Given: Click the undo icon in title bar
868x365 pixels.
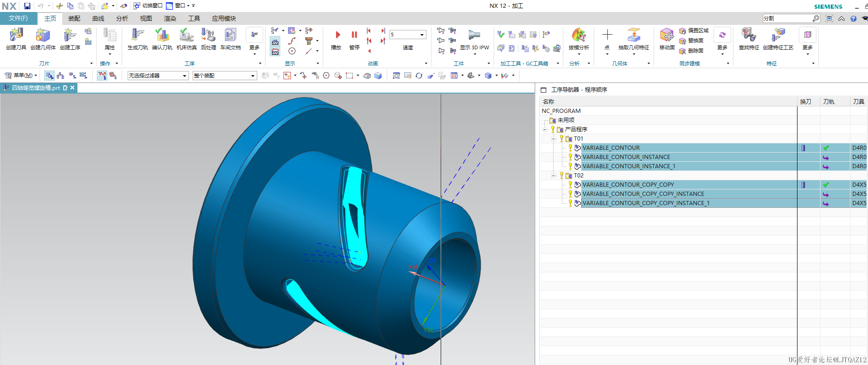Looking at the screenshot, I should (41, 6).
